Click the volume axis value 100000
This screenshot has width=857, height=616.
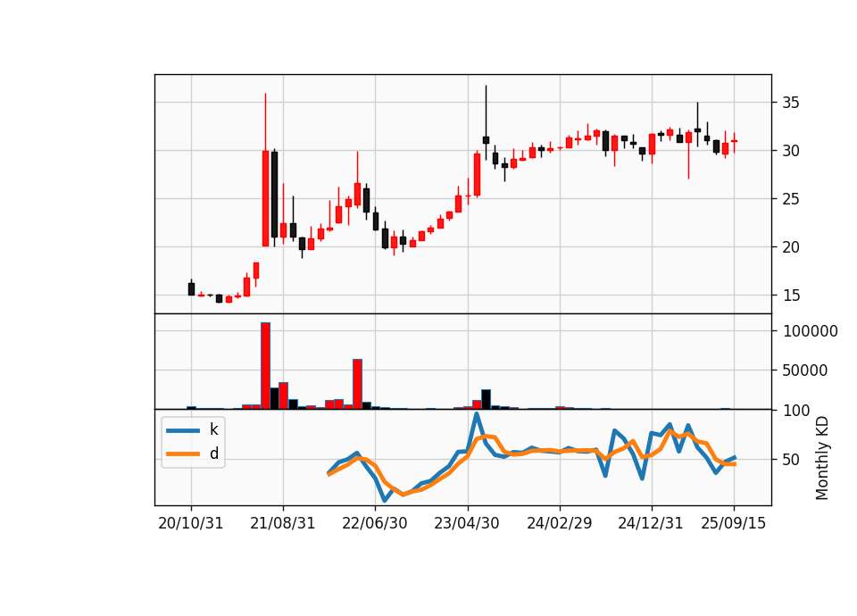(810, 331)
